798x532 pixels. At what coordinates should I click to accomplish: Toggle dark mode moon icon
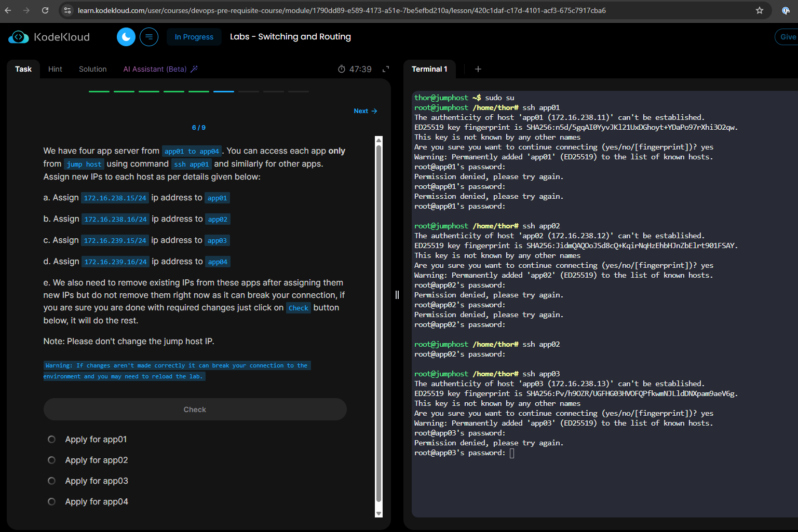[x=126, y=37]
